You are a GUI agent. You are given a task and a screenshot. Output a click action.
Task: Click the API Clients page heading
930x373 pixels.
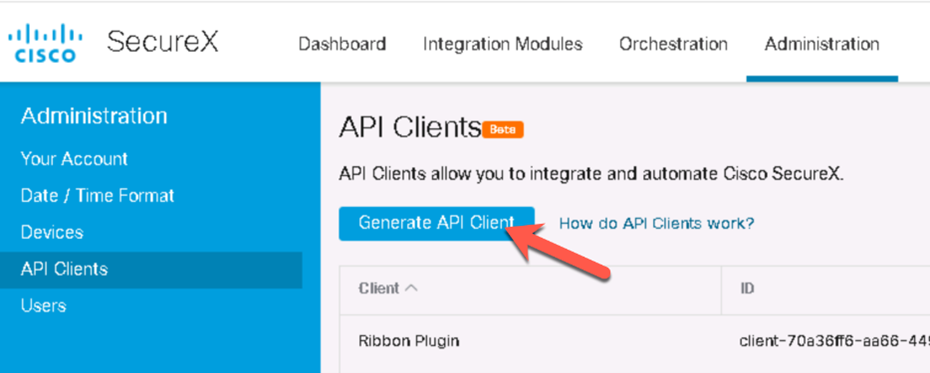point(410,128)
